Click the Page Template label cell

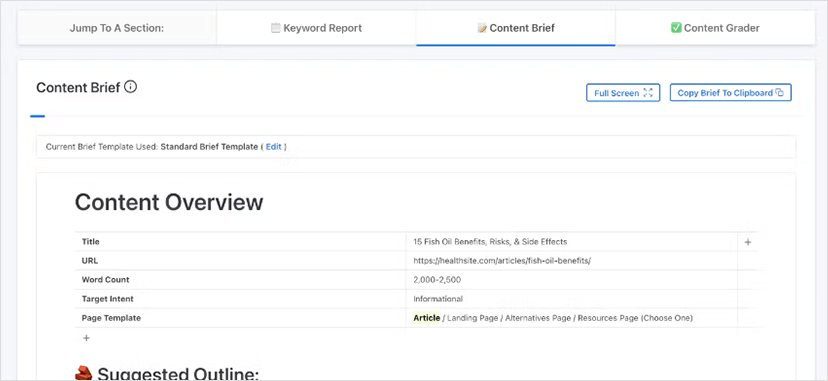tap(240, 318)
